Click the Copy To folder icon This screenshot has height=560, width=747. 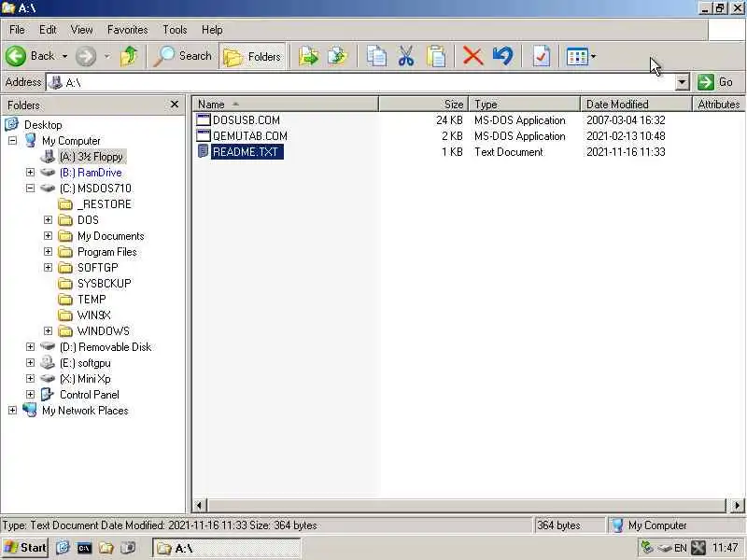(338, 56)
